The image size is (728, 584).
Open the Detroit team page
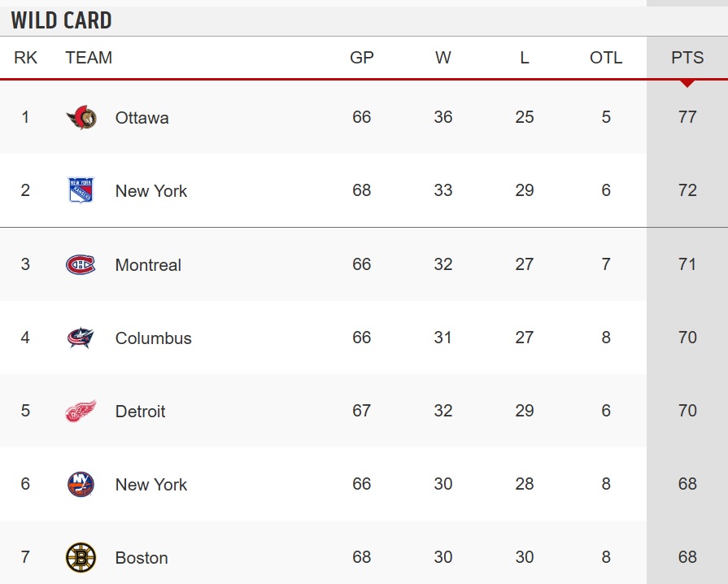[140, 412]
